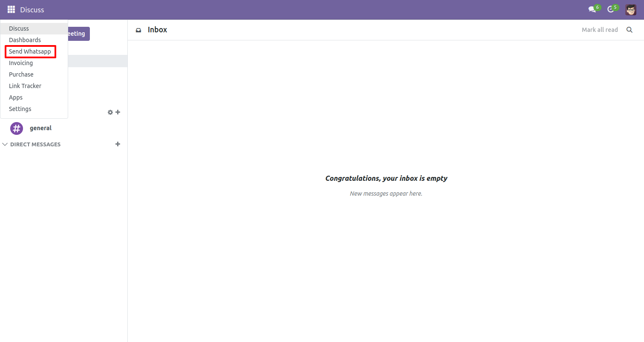
Task: Click 'New messages appear here.' text
Action: pyautogui.click(x=386, y=194)
